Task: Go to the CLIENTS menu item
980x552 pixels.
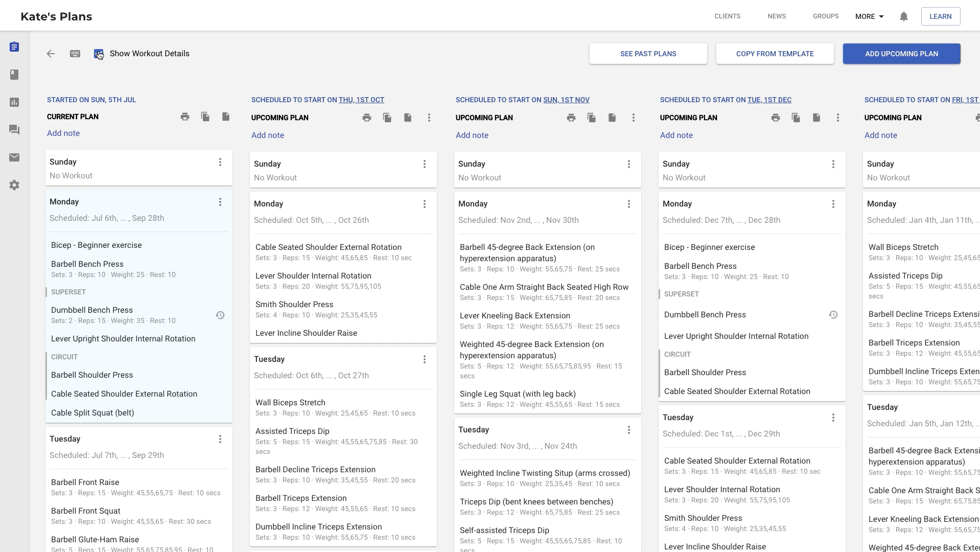Action: coord(727,16)
